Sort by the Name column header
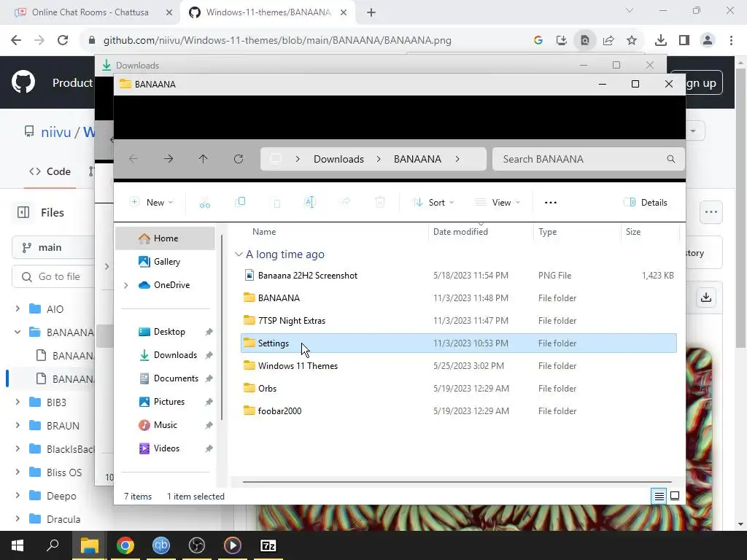The height and width of the screenshot is (560, 747). pyautogui.click(x=264, y=232)
